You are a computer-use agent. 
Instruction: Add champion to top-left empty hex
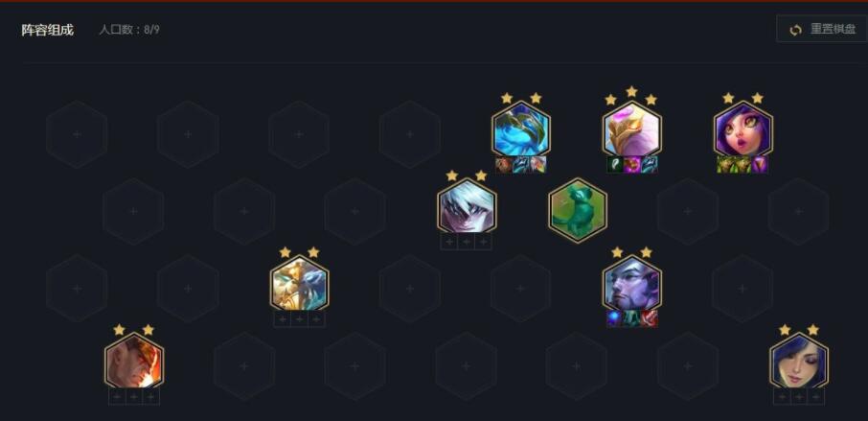tap(77, 134)
